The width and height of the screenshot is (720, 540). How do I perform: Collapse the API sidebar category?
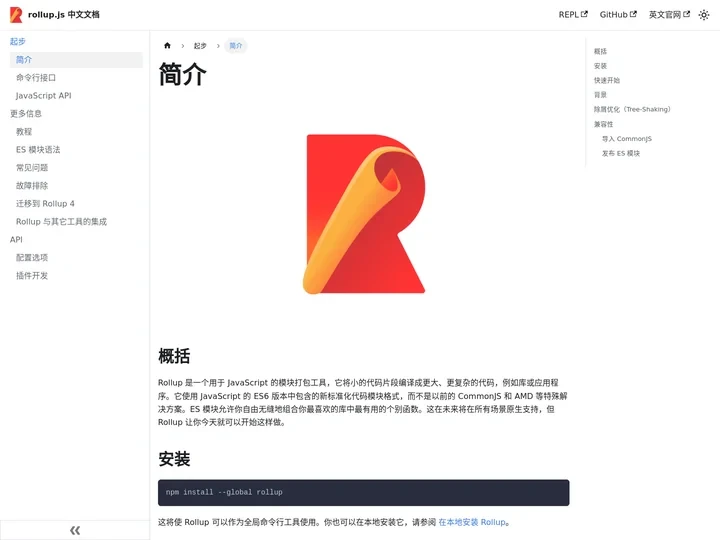point(16,240)
